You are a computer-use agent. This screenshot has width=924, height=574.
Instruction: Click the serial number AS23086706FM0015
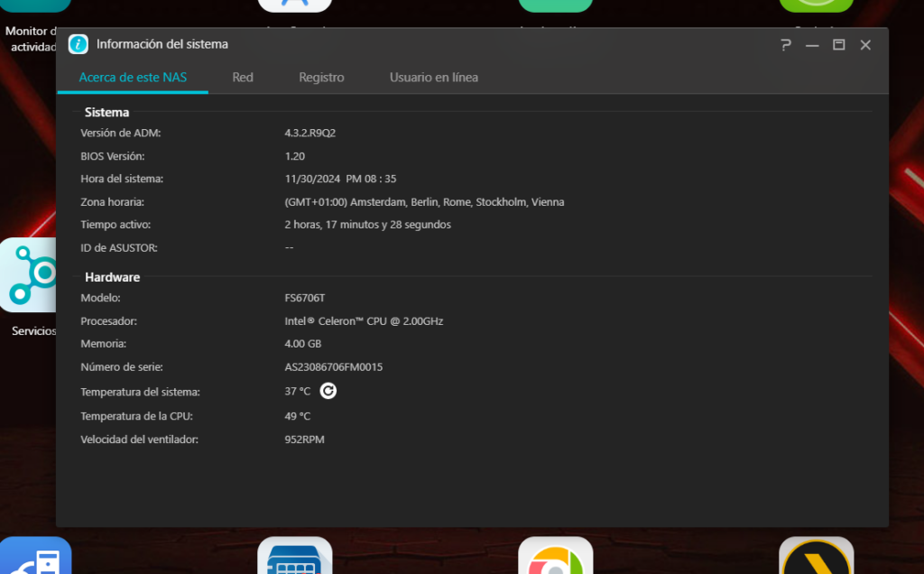tap(334, 367)
